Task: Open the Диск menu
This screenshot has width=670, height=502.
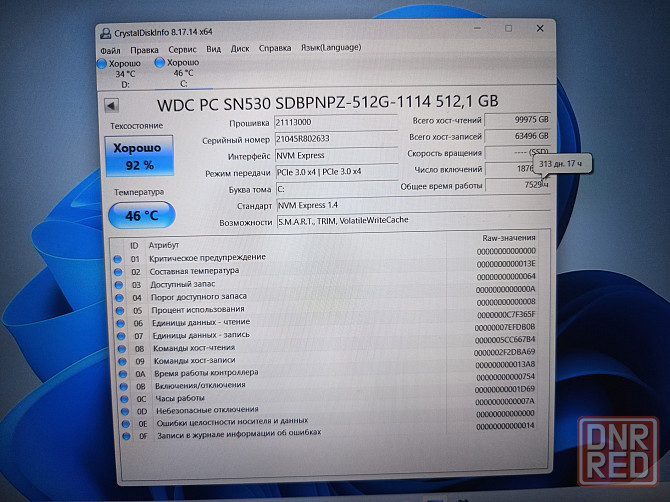Action: click(x=240, y=49)
